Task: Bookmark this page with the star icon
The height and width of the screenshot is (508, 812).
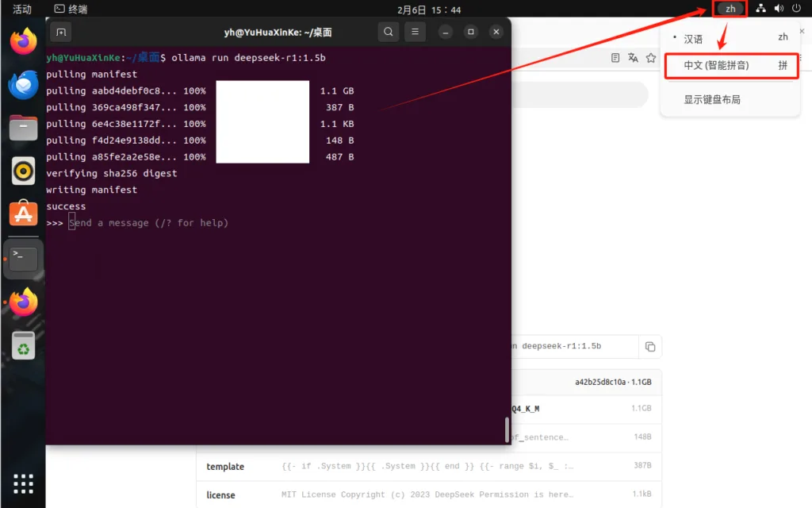Action: (x=651, y=57)
